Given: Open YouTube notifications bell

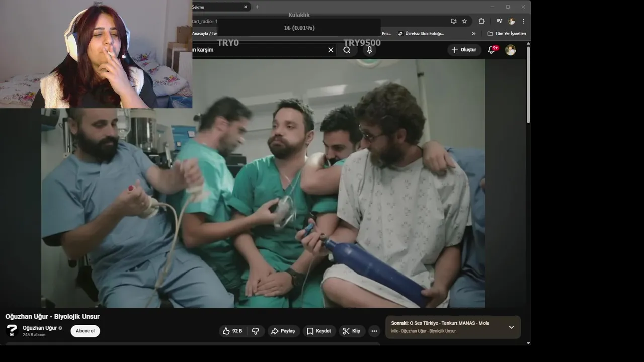Looking at the screenshot, I should [x=492, y=50].
